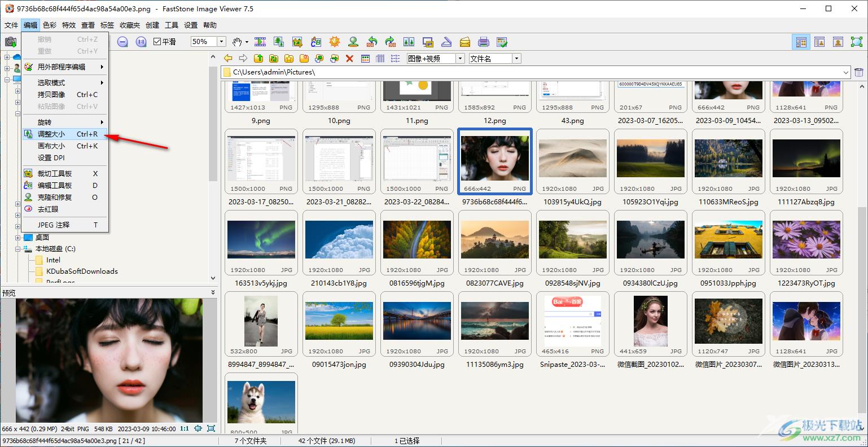Click the thumbnail pane vertical scrollbar
Viewport: 868px width, 447px height.
pyautogui.click(x=862, y=257)
